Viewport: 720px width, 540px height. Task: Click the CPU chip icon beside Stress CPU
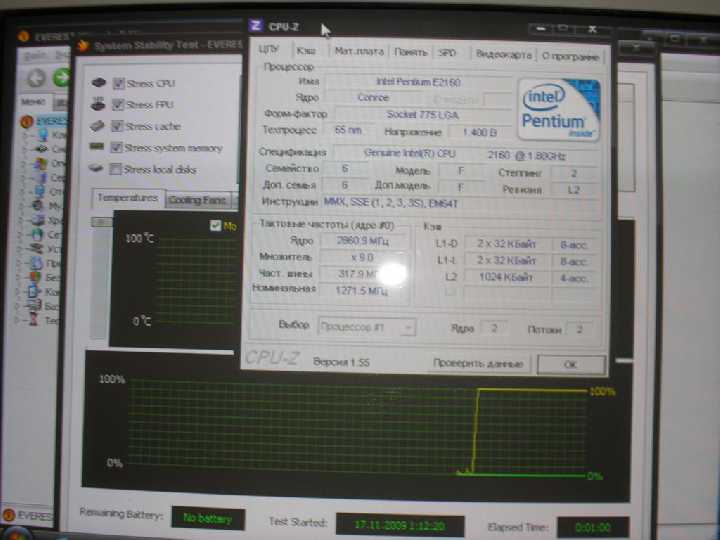[x=98, y=83]
